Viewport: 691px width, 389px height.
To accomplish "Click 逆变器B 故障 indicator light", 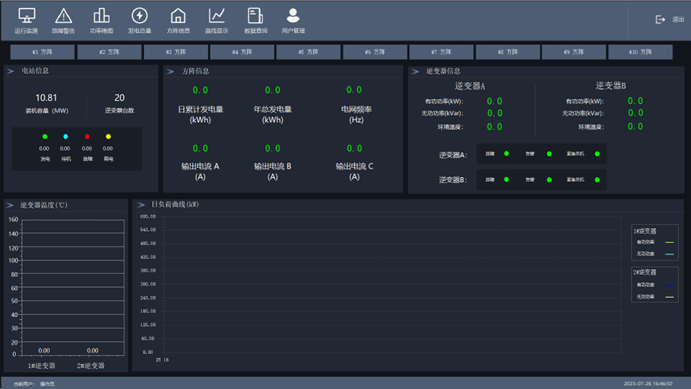I will coord(506,180).
